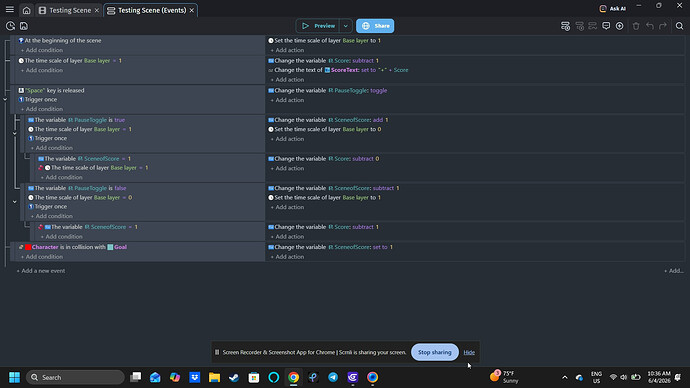Select Character is in collision with Goal condition
The image size is (690, 388).
coord(73,247)
